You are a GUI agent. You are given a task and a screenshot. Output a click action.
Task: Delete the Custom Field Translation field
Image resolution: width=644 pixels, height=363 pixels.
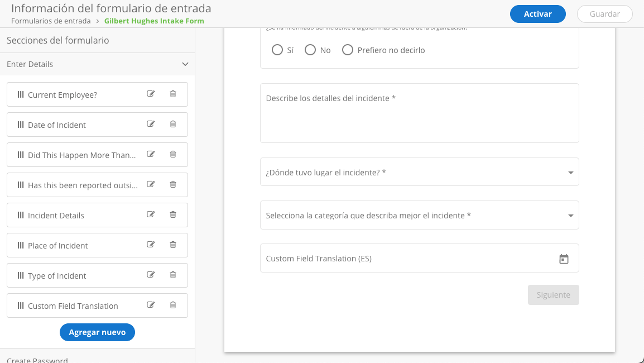[173, 304]
